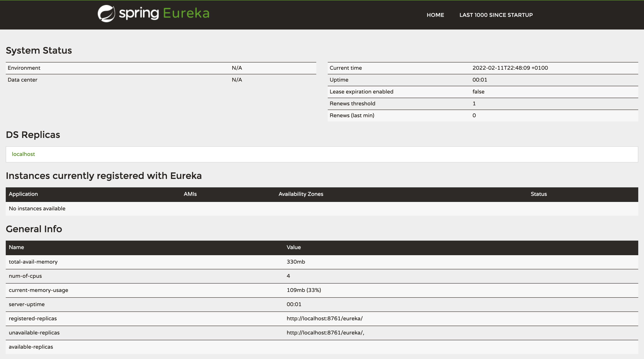Select the Renews (last min) value 0
644x359 pixels.
[474, 115]
